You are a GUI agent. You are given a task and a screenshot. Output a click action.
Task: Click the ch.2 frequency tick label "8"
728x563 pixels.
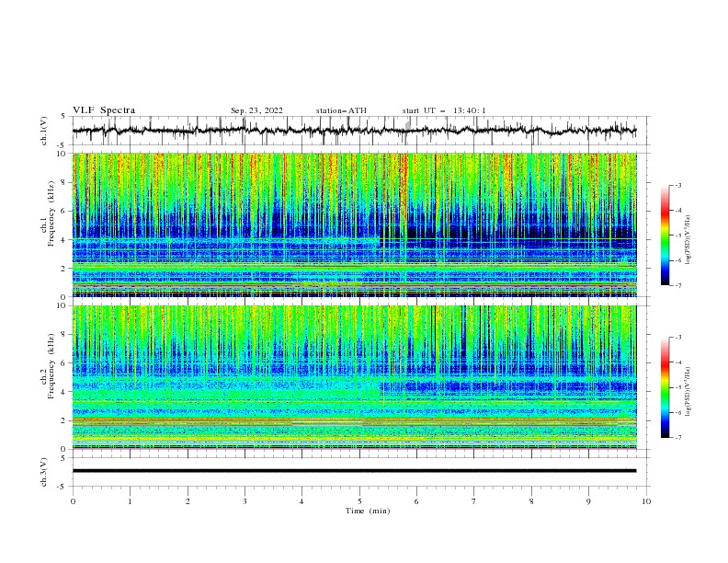coord(63,335)
